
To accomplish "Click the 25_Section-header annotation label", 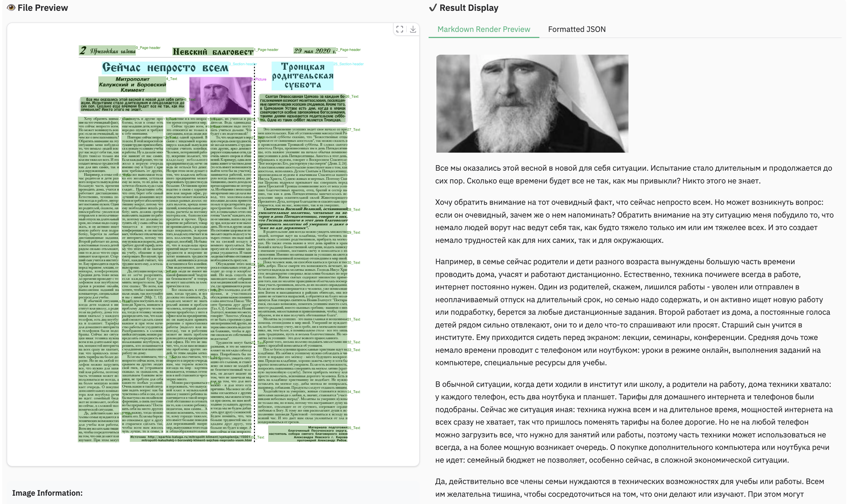I will tap(348, 64).
